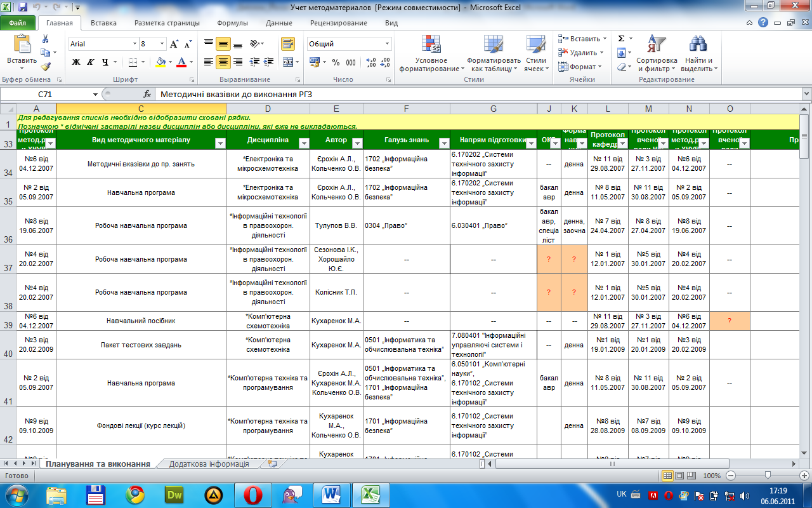
Task: Open the Додаткова інформація sheet tab
Action: (x=209, y=464)
